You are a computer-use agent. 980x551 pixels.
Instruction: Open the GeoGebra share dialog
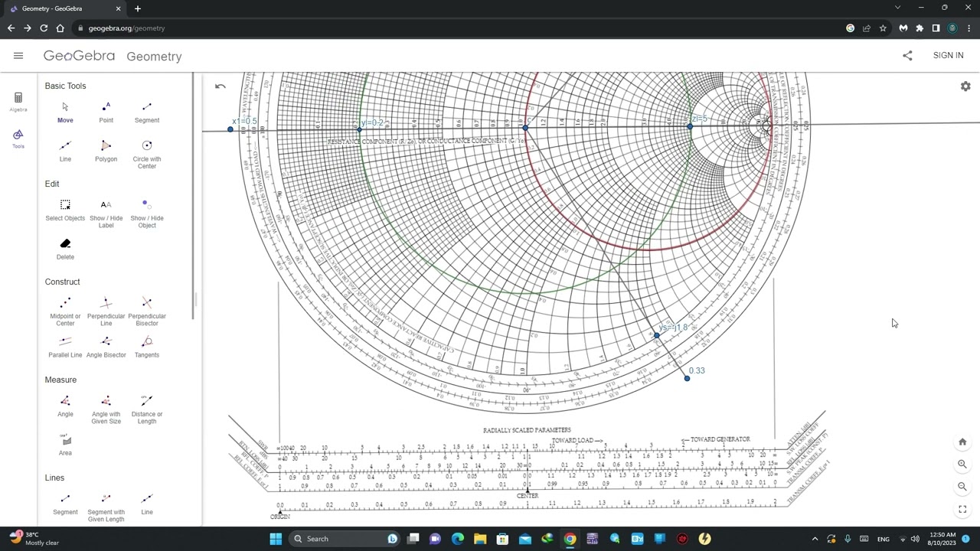[907, 56]
